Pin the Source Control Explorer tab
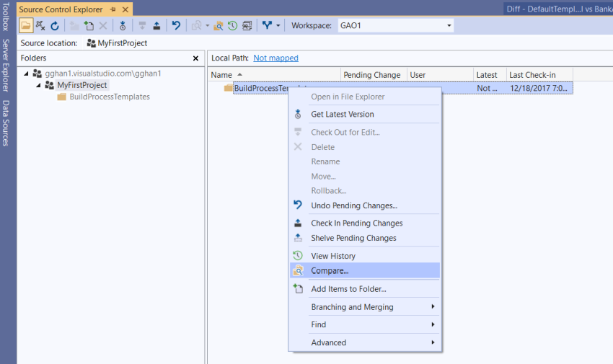This screenshot has height=364, width=613. click(x=113, y=9)
